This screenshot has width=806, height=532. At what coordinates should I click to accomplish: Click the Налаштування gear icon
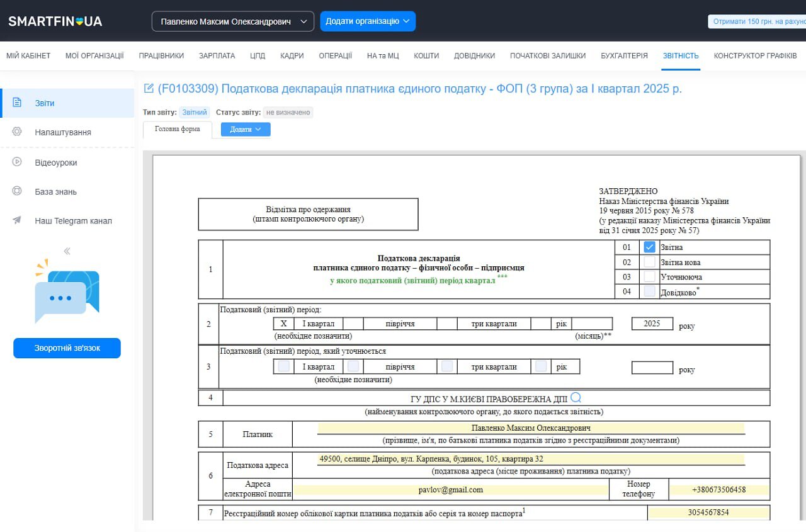pos(17,132)
